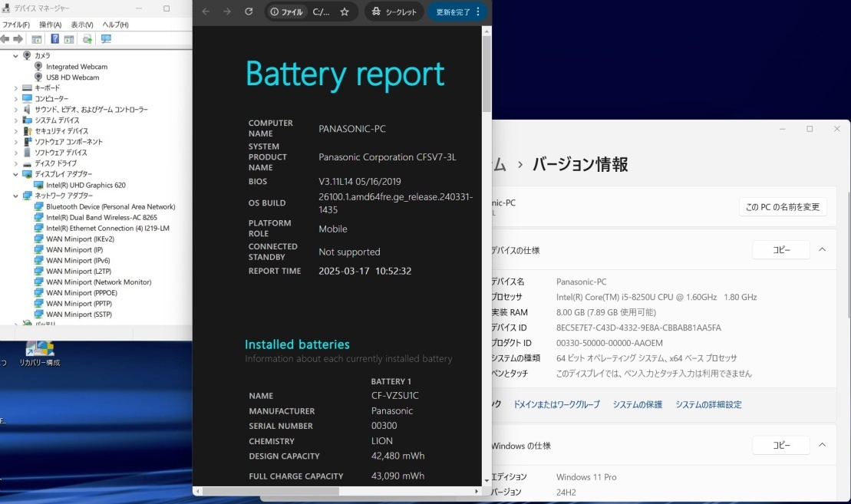This screenshot has width=851, height=504.
Task: Click the browser horizontal scrollbar thumb
Action: (x=271, y=491)
